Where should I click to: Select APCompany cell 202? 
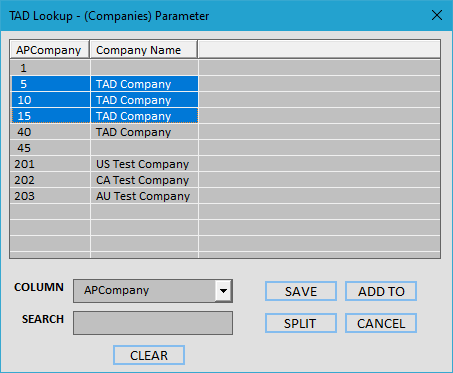click(x=50, y=180)
